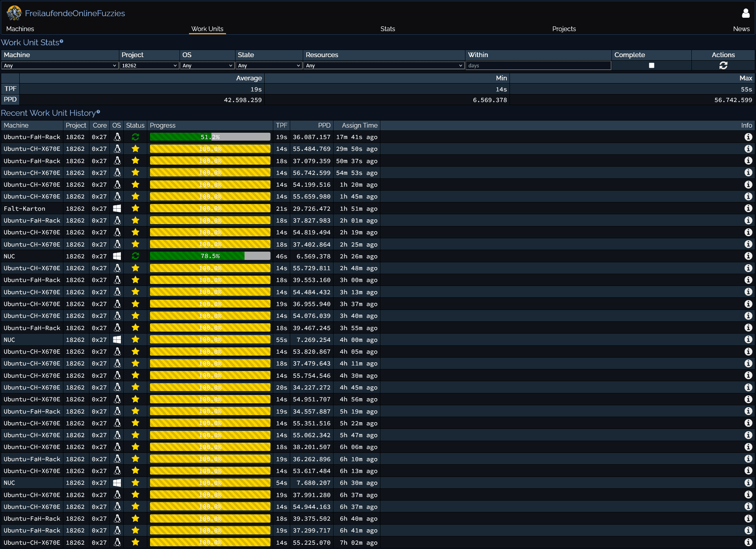The image size is (756, 549).
Task: Open the Project dropdown showing 18262
Action: click(149, 65)
